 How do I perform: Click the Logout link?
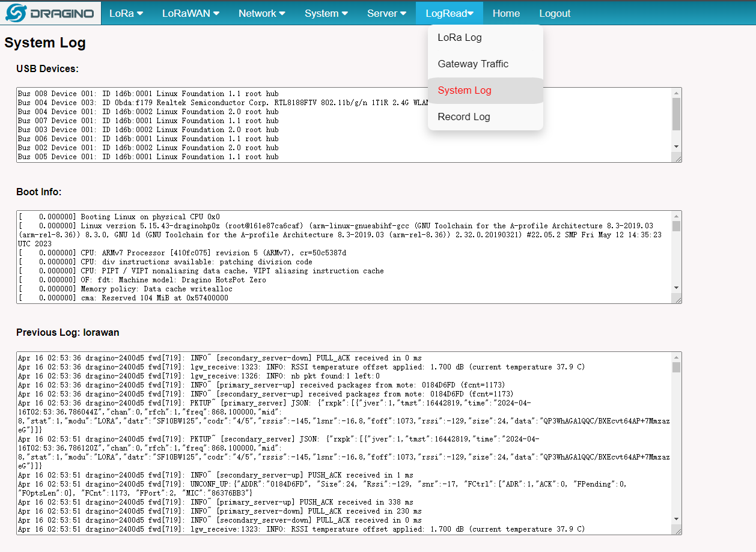(x=555, y=13)
